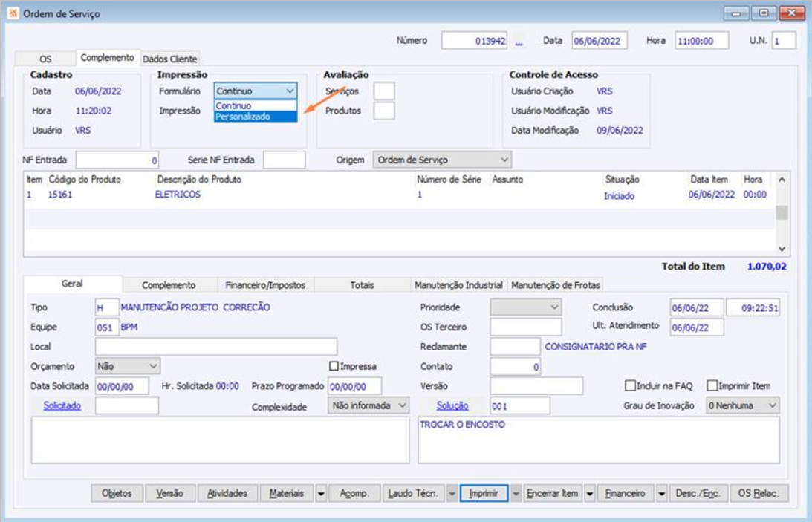Click the Produtos evaluation box
Image resolution: width=812 pixels, height=522 pixels.
pos(384,111)
